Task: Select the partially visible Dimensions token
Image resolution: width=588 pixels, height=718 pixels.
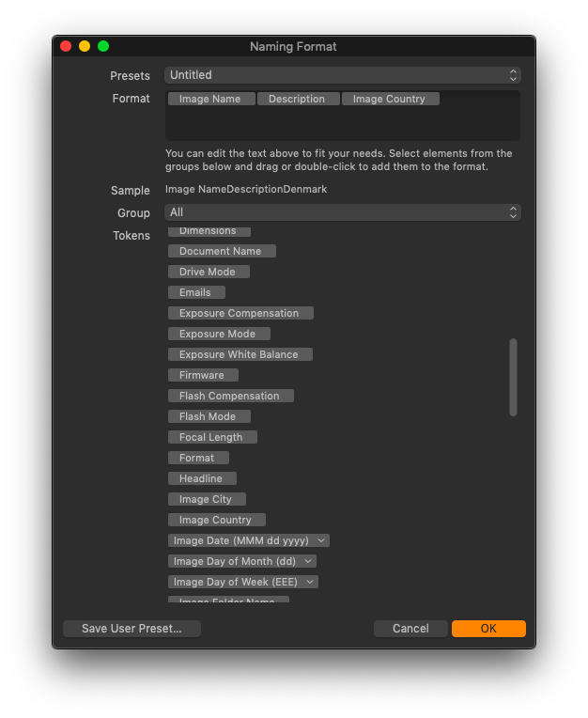Action: coord(209,232)
